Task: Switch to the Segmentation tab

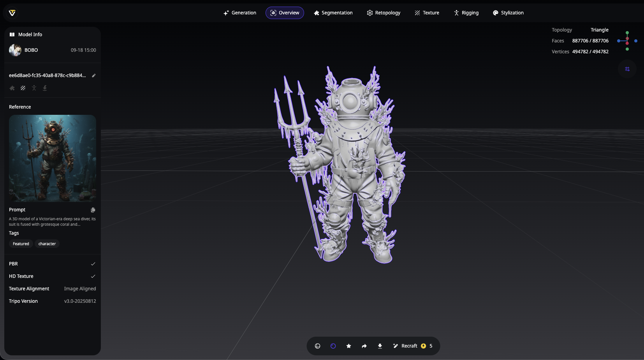Action: click(x=333, y=13)
